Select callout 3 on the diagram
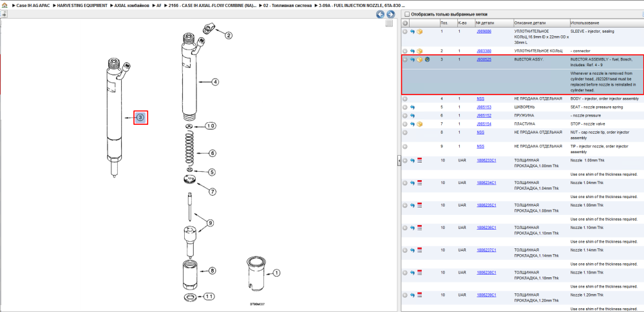 (140, 118)
